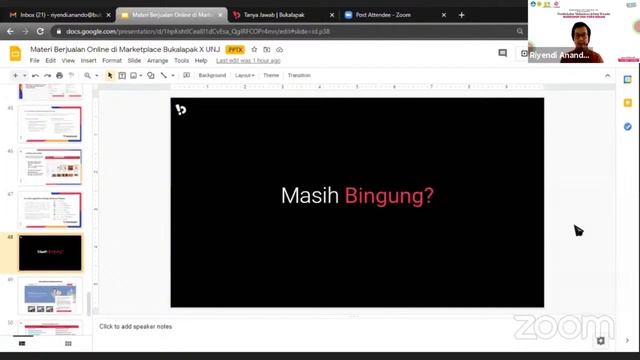The height and width of the screenshot is (360, 640).
Task: Open the View menu
Action: point(68,60)
